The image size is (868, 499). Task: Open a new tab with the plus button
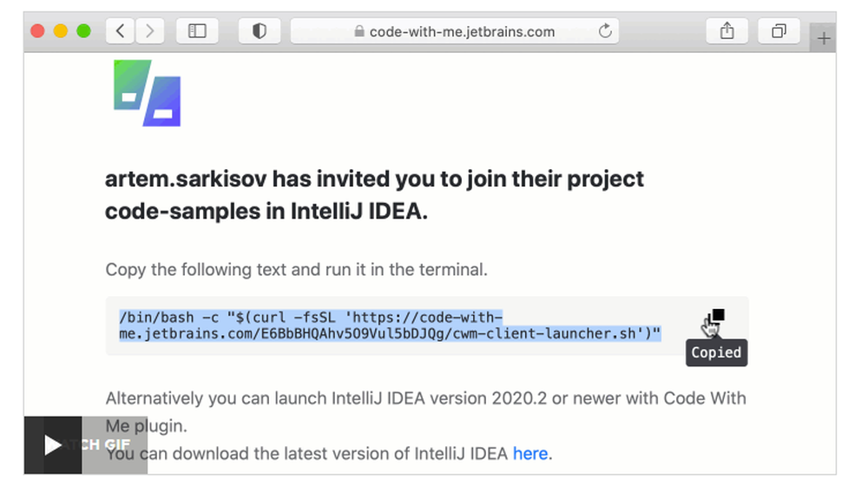[823, 38]
